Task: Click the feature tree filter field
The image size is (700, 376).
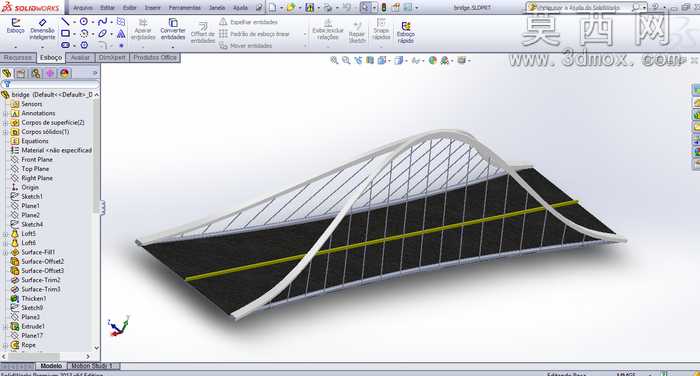Action: [50, 84]
